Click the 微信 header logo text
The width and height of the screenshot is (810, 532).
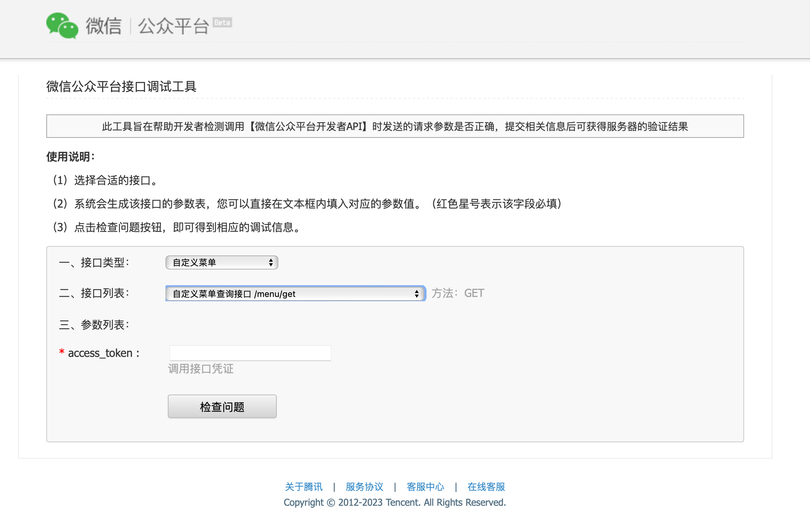(104, 26)
